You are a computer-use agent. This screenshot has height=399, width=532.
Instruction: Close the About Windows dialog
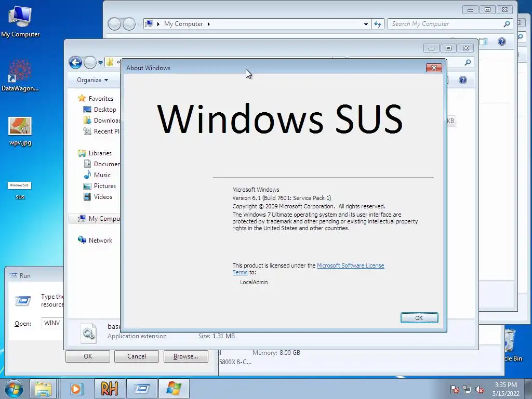coord(434,68)
